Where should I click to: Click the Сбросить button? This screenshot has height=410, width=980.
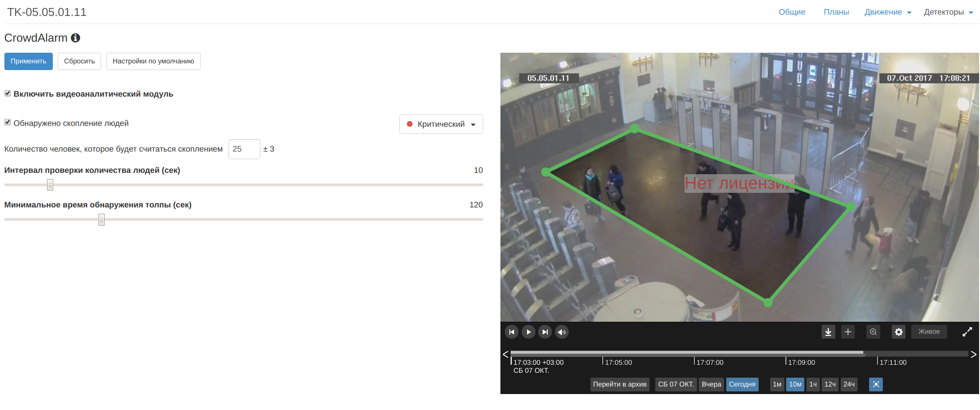79,61
